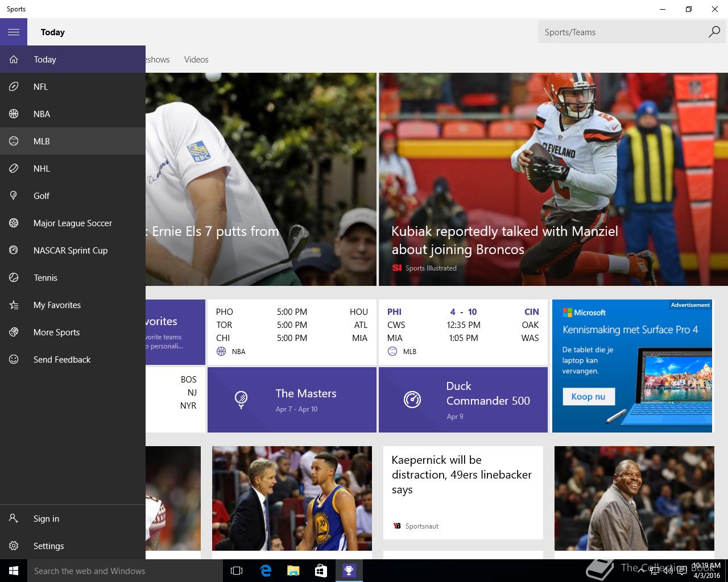Click the search magnifier icon
Image resolution: width=728 pixels, height=582 pixels.
pyautogui.click(x=714, y=32)
